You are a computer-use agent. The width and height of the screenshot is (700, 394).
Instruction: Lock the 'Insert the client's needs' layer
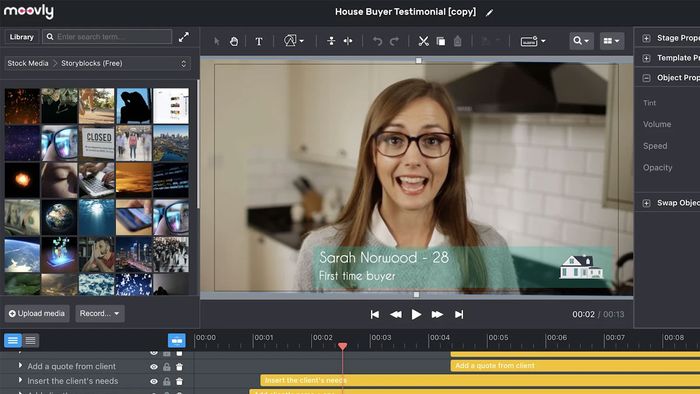(167, 382)
